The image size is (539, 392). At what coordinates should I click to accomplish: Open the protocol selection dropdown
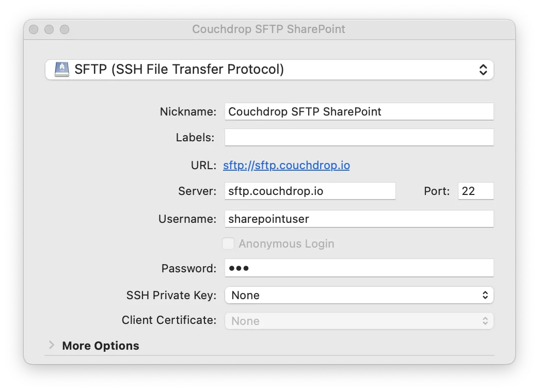click(269, 69)
